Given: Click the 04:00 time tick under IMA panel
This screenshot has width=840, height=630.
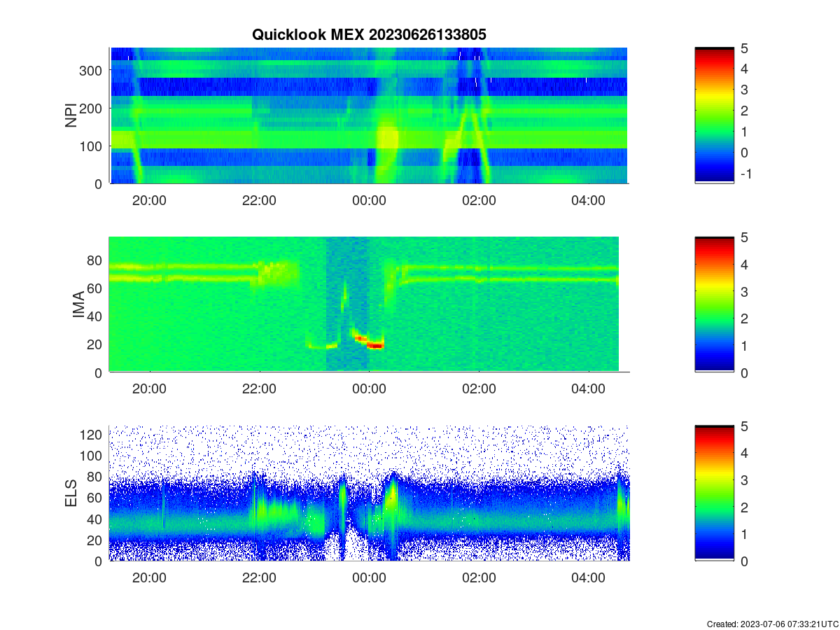Looking at the screenshot, I should (589, 388).
